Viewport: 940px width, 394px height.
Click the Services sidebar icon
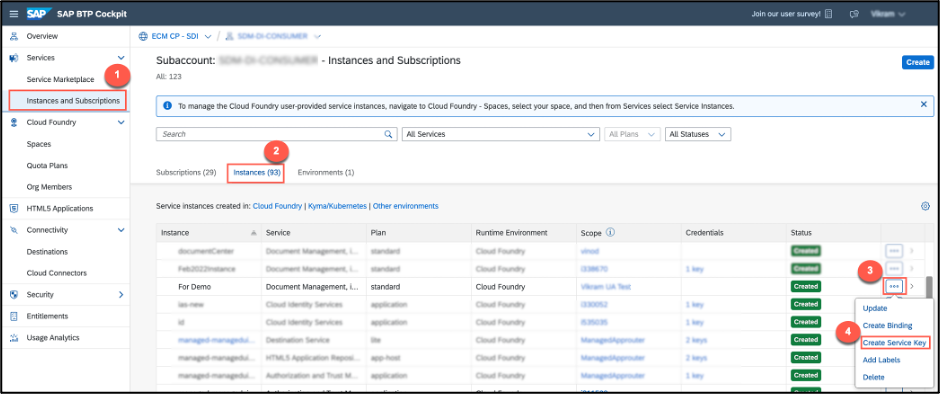pos(14,58)
